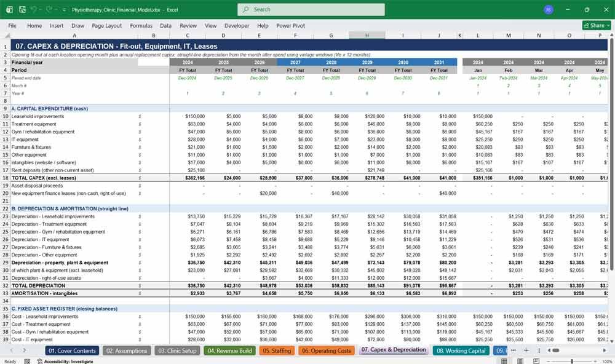
Task: Open the Developer ribbon tab
Action: (x=237, y=25)
